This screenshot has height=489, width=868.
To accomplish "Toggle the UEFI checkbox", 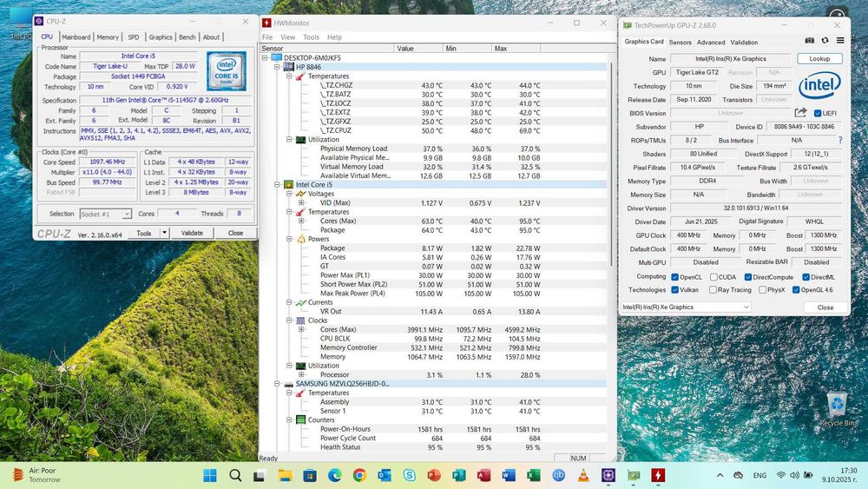I will coord(818,113).
